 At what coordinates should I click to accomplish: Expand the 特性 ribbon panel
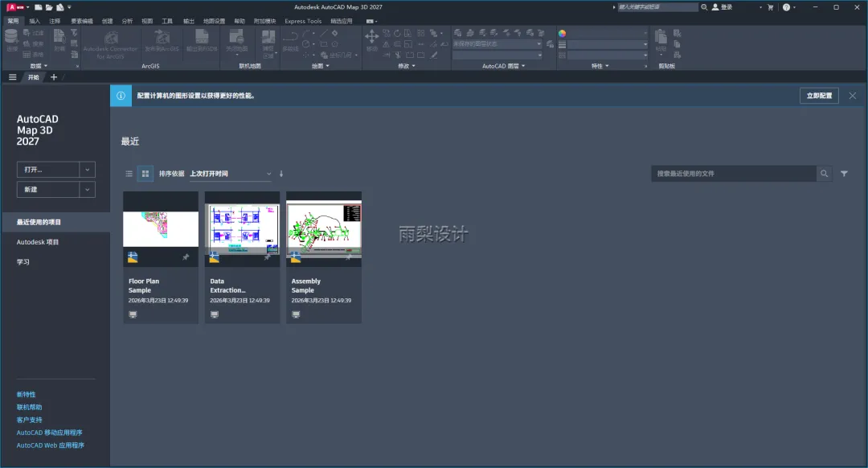click(x=600, y=66)
